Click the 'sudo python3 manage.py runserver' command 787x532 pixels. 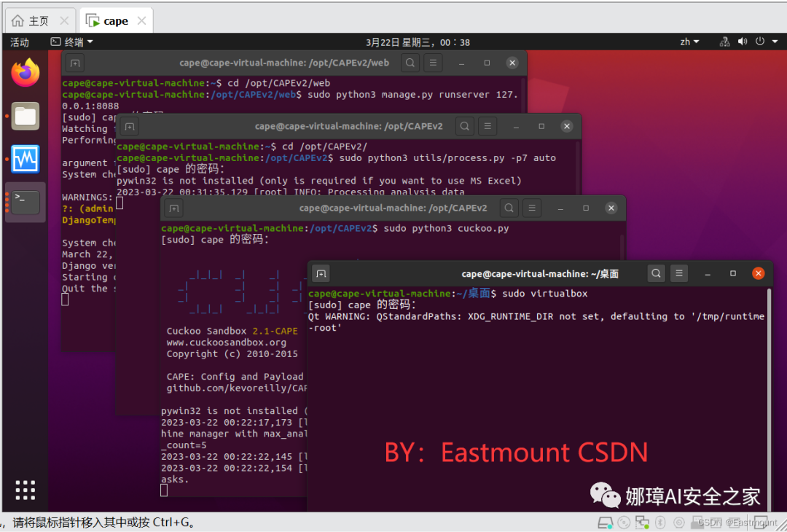click(412, 94)
